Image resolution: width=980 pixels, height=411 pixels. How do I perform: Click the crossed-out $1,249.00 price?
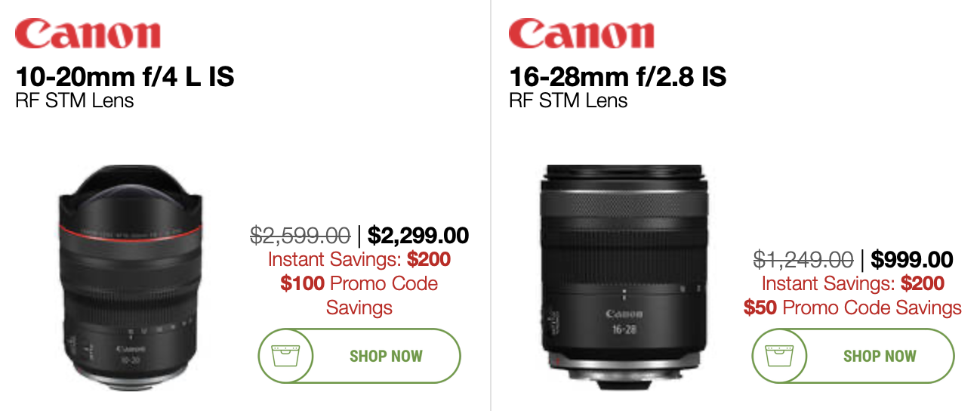click(x=803, y=259)
